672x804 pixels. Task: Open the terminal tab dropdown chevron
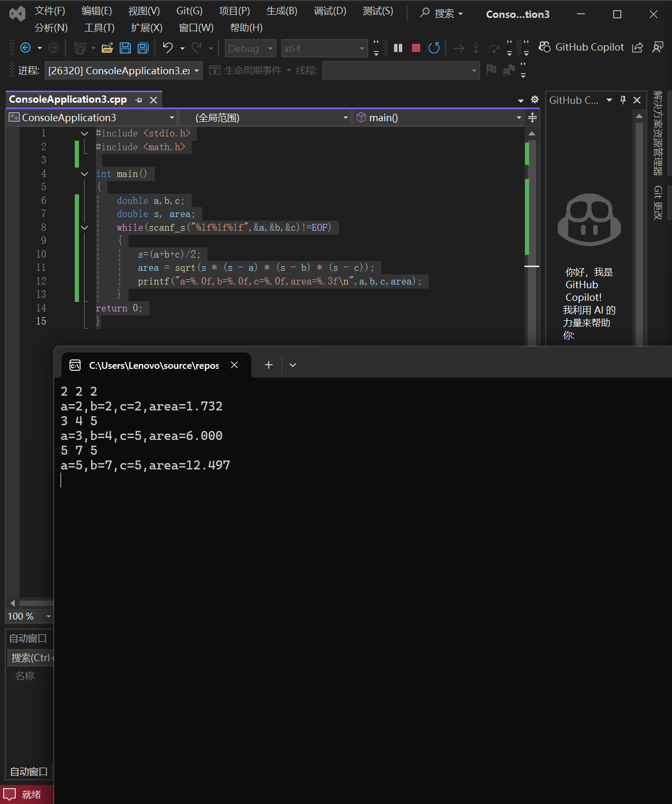pos(293,365)
